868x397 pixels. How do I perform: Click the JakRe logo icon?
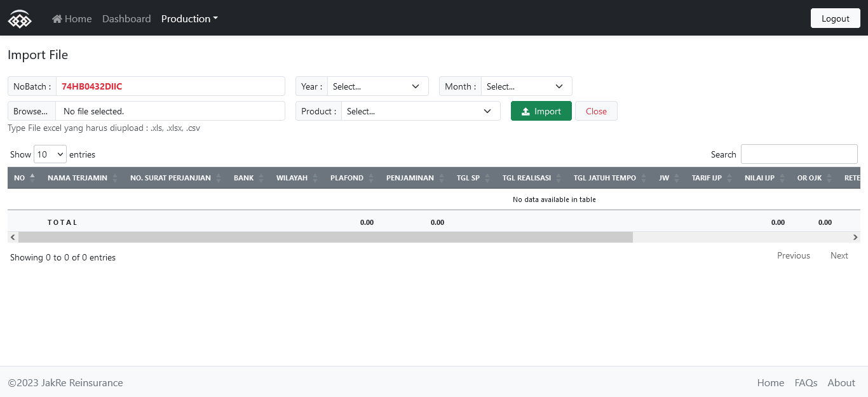[x=20, y=18]
